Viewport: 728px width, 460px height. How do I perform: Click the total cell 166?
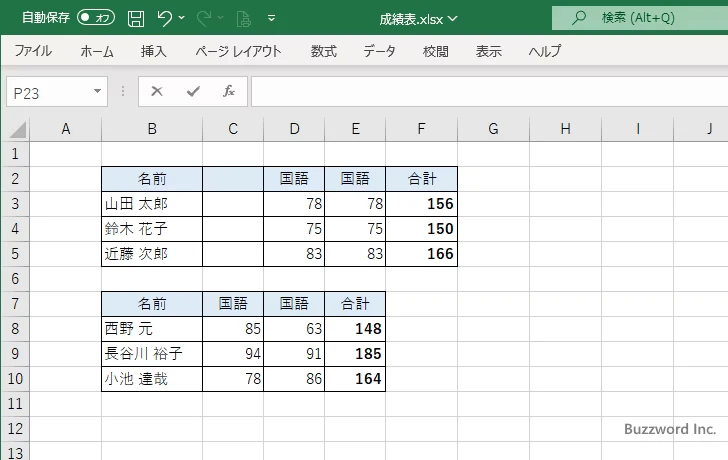421,254
